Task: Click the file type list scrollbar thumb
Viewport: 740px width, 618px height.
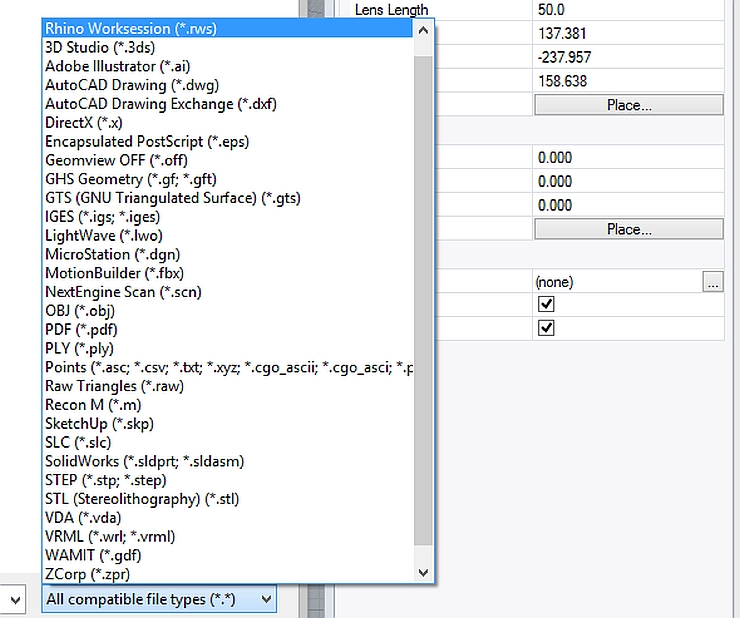Action: click(423, 301)
